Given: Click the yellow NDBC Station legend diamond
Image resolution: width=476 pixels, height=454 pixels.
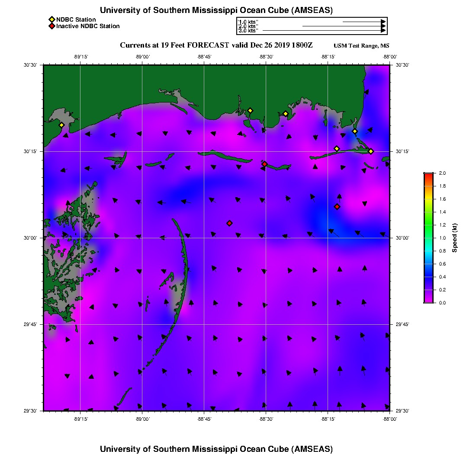Looking at the screenshot, I should click(x=51, y=19).
